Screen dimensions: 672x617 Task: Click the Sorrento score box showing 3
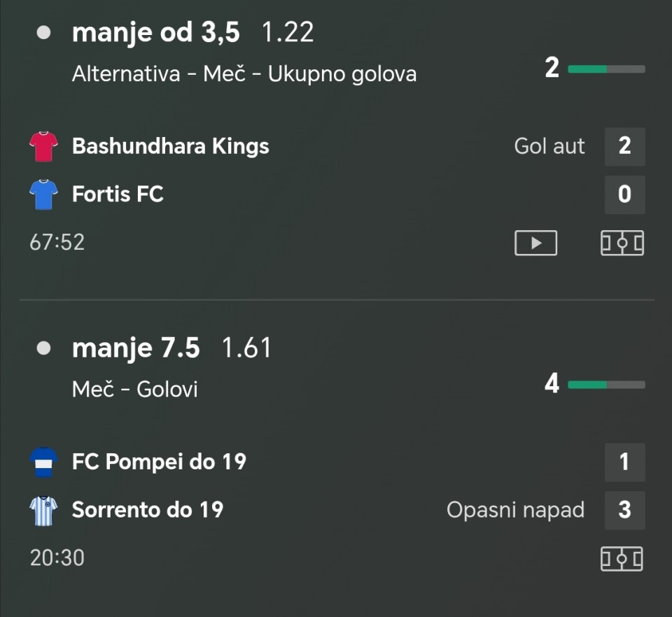(x=624, y=510)
